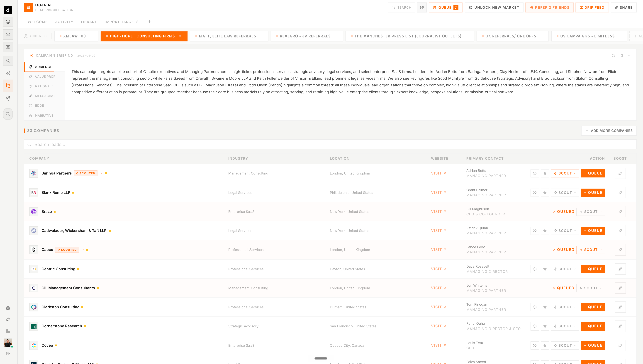The image size is (643, 364).
Task: Open the Import Targets tab
Action: click(122, 22)
